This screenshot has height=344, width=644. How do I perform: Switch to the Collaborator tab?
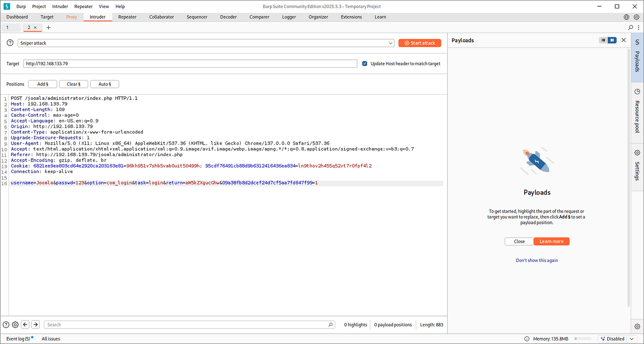coord(161,17)
